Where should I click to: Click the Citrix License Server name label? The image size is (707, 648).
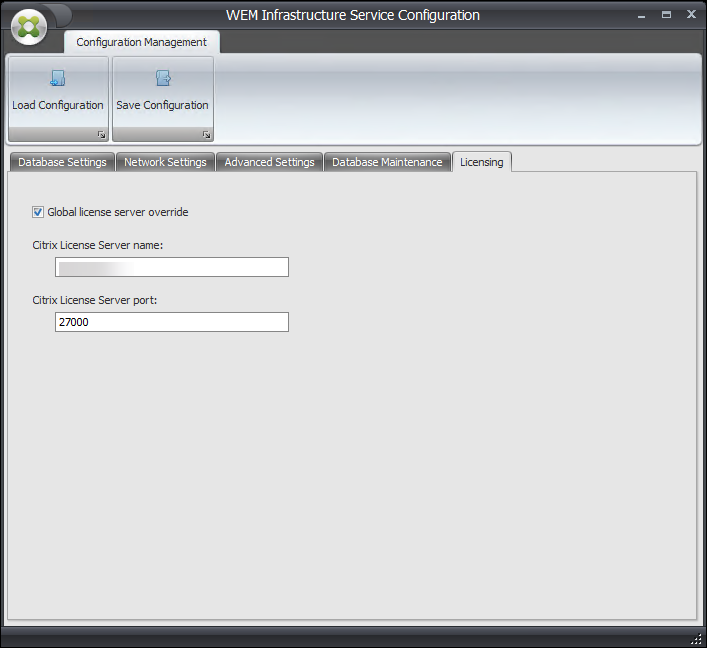pyautogui.click(x=98, y=245)
